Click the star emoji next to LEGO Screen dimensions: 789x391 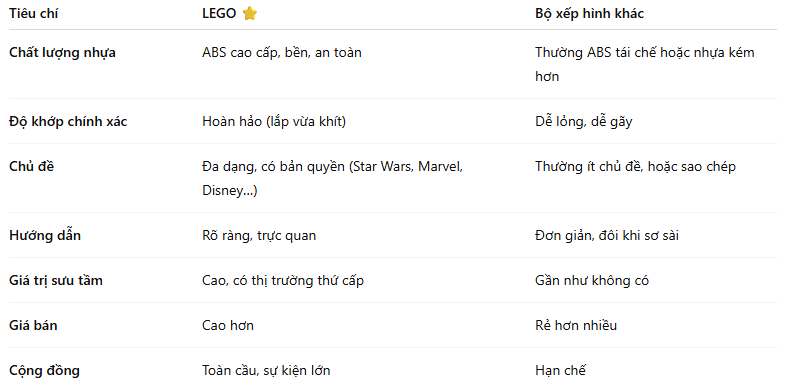(x=250, y=14)
